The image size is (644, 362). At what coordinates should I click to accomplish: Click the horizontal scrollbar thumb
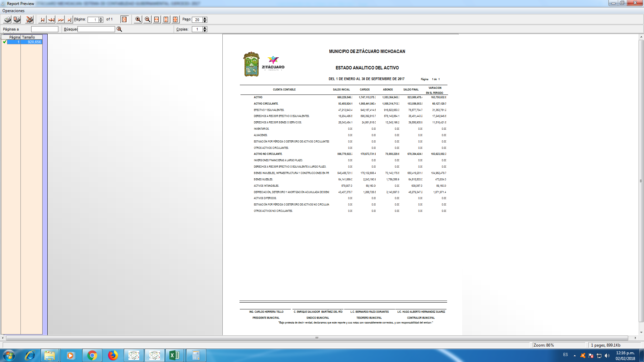click(x=317, y=338)
